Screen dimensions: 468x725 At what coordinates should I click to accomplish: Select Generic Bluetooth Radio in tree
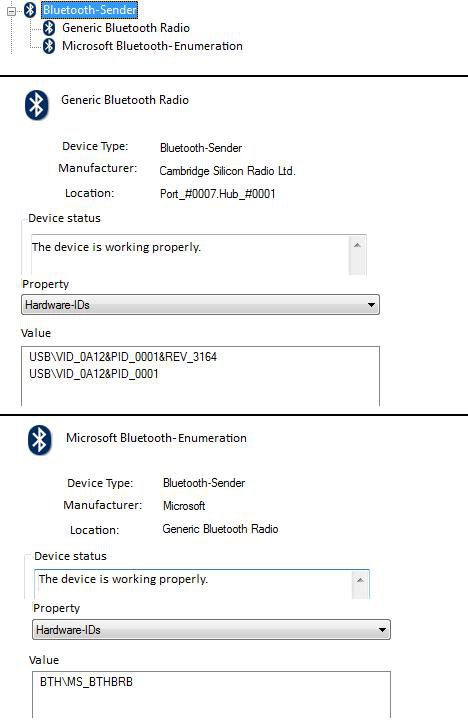[126, 28]
